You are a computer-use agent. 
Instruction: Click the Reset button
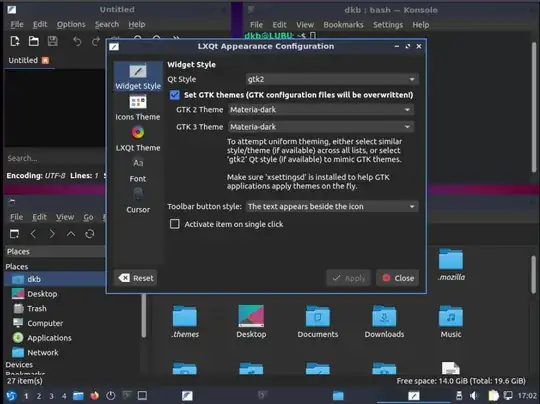click(x=136, y=278)
